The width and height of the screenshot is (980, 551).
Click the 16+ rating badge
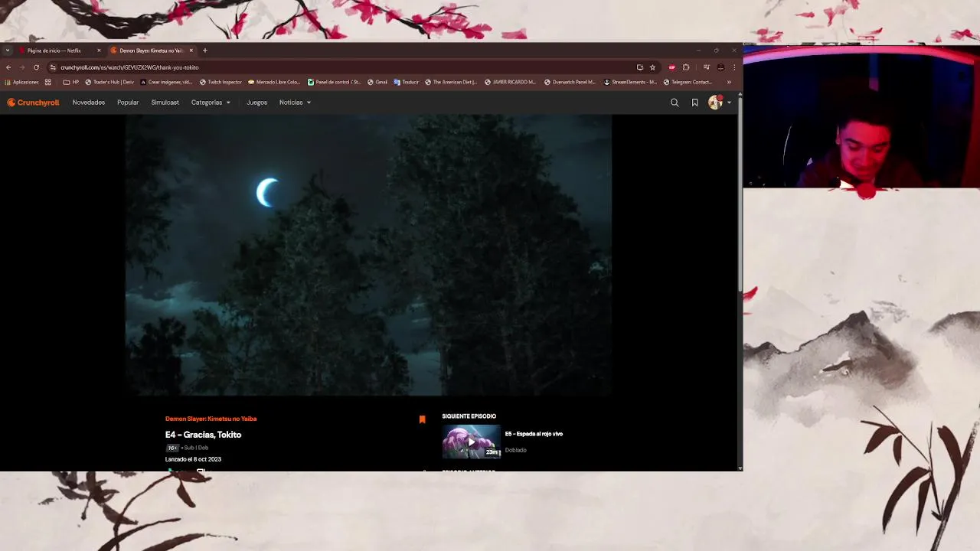click(172, 448)
